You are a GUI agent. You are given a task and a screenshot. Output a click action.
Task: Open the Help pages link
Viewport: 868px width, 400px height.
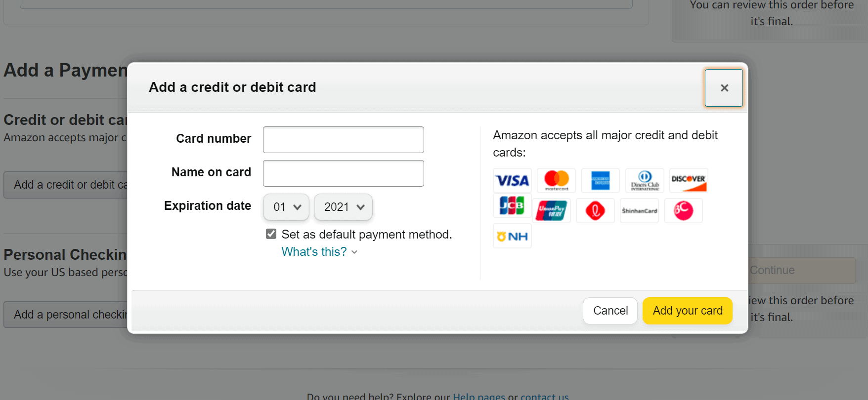[x=478, y=396]
